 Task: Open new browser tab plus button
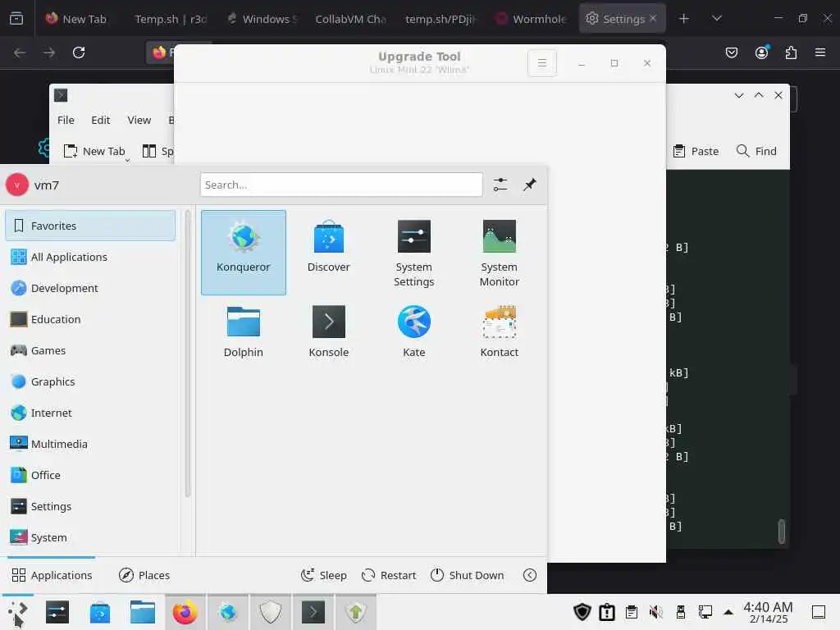(x=684, y=19)
